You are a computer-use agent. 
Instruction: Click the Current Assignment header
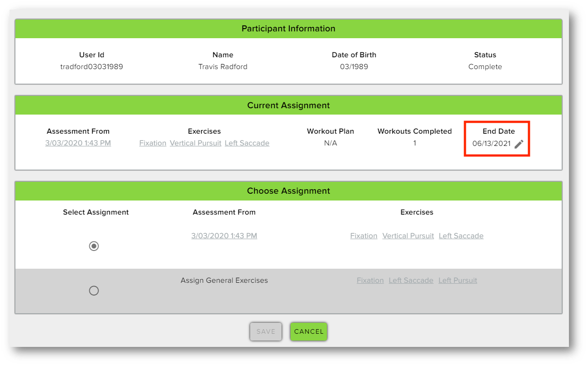pyautogui.click(x=288, y=105)
